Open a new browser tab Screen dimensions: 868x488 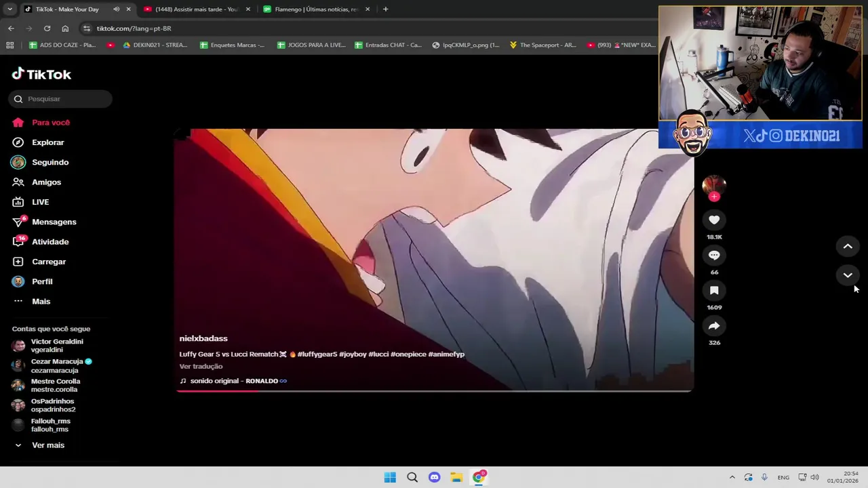tap(385, 9)
